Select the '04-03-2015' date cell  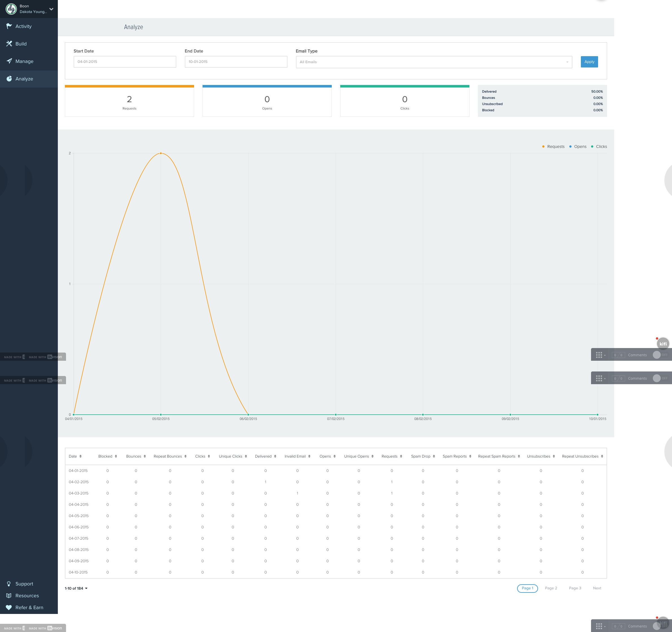(x=79, y=493)
